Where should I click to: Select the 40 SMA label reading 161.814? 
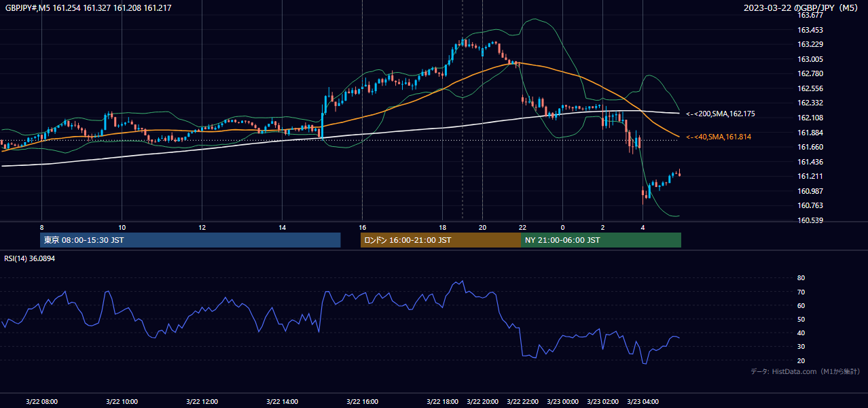point(719,137)
